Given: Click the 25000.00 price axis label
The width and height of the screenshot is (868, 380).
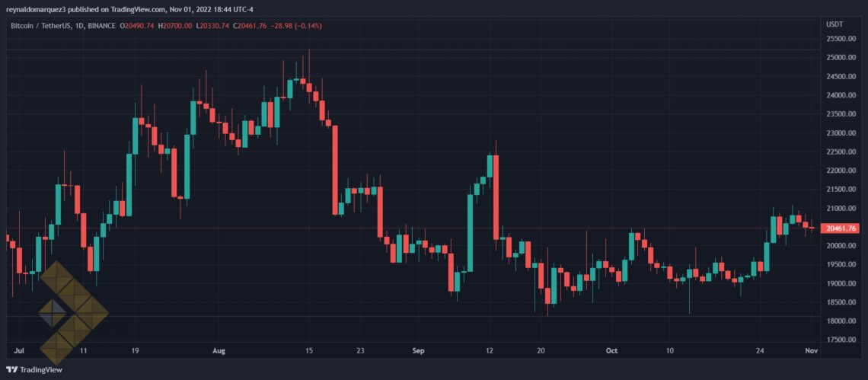Looking at the screenshot, I should [x=841, y=58].
